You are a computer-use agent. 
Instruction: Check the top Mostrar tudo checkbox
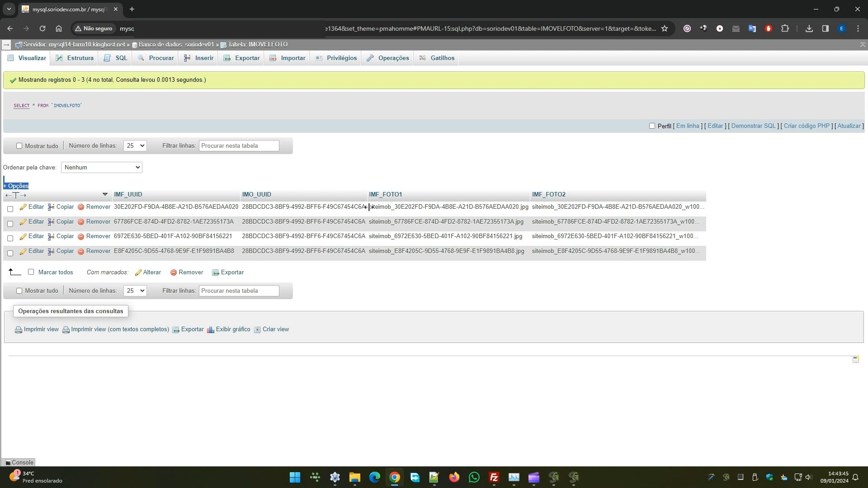(19, 146)
